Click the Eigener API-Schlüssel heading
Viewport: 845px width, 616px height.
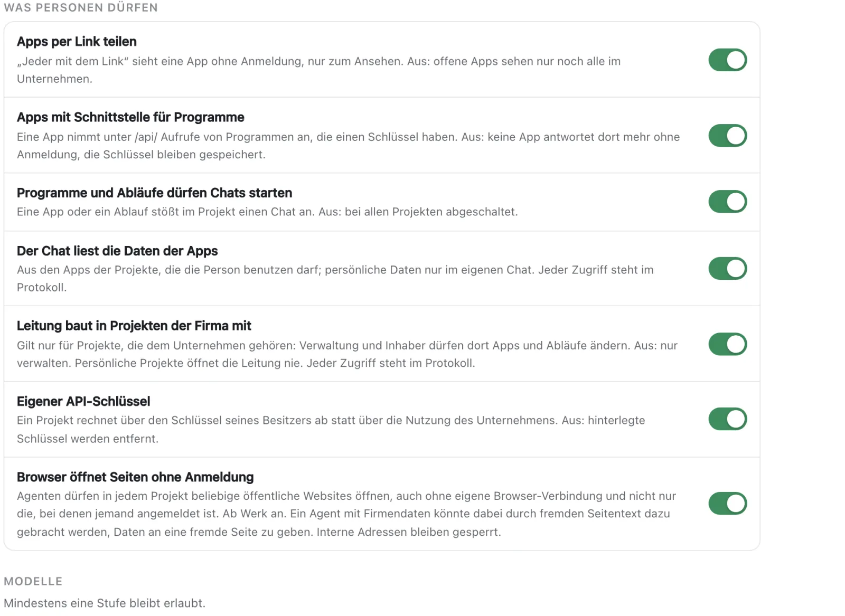click(x=83, y=401)
